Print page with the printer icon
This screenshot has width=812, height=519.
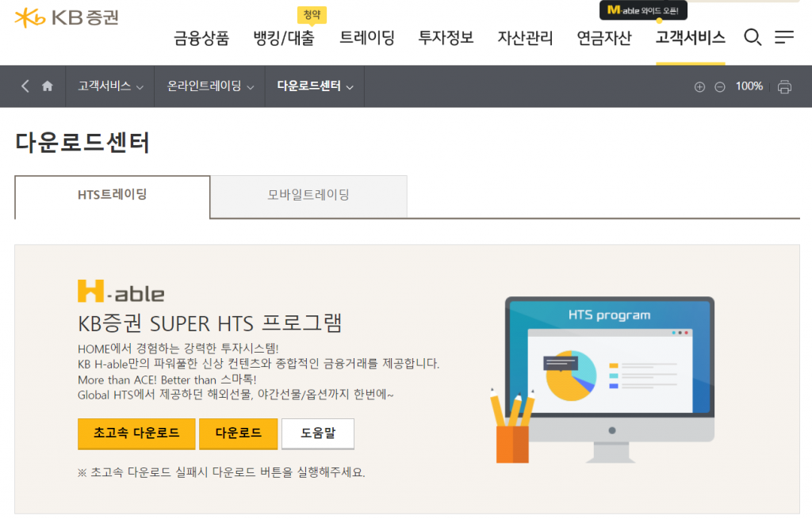point(784,87)
